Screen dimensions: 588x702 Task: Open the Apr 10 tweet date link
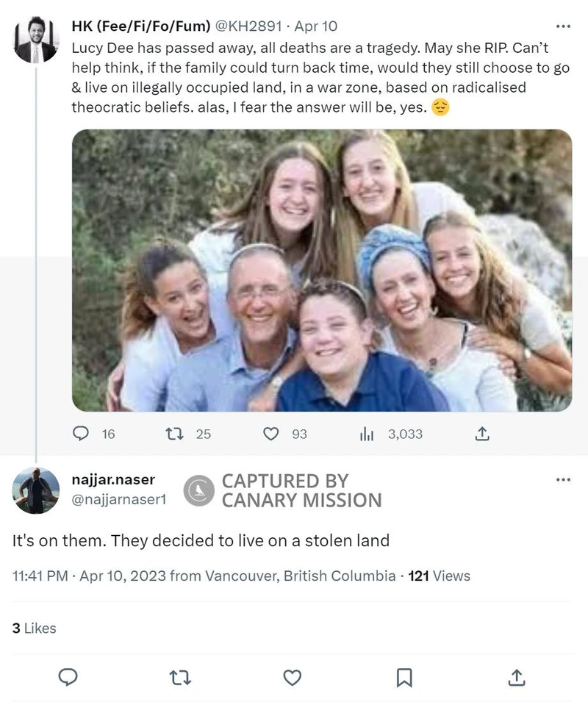[x=316, y=26]
